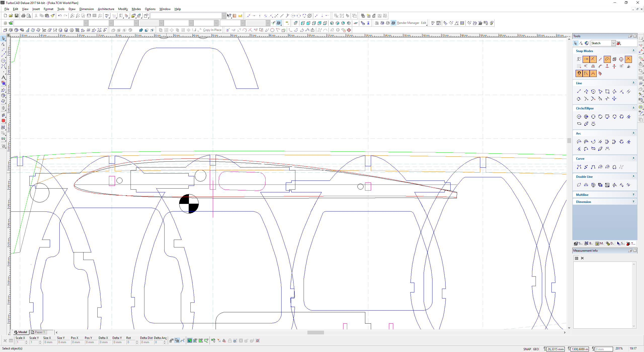Screen dimensions: 644x352
Task: Click the spell check ABC icon
Action: tap(107, 16)
